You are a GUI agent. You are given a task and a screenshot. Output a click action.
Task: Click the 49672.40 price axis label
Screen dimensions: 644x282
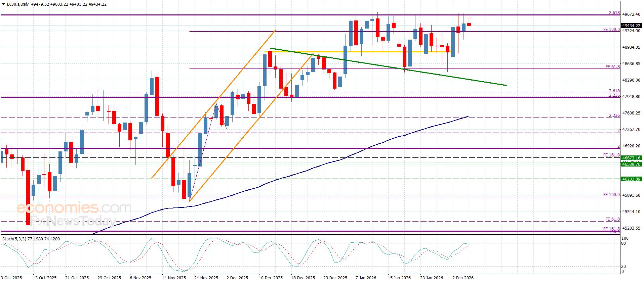click(631, 14)
